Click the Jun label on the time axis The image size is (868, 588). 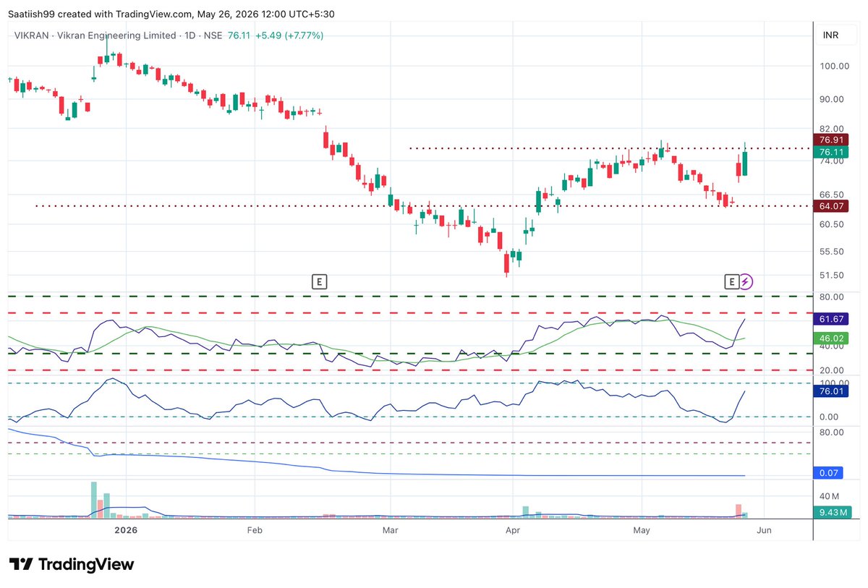764,530
